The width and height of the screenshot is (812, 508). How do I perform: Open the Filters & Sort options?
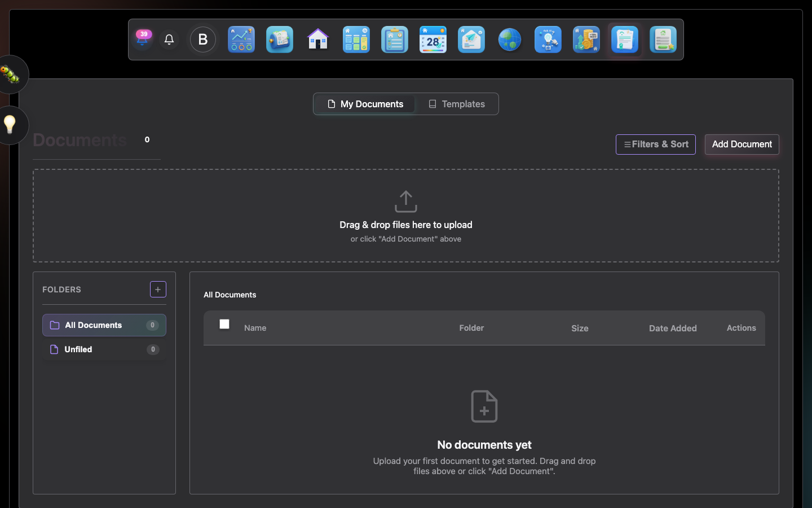(655, 144)
